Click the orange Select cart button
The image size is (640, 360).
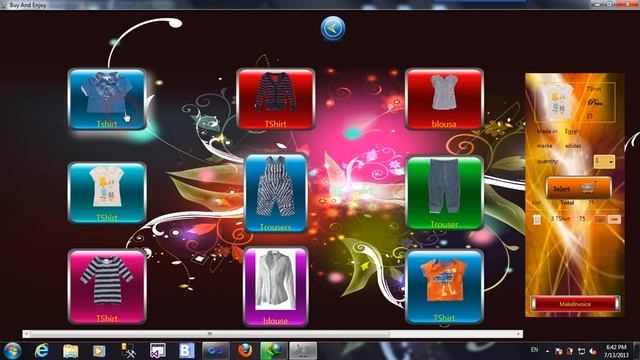tap(578, 189)
